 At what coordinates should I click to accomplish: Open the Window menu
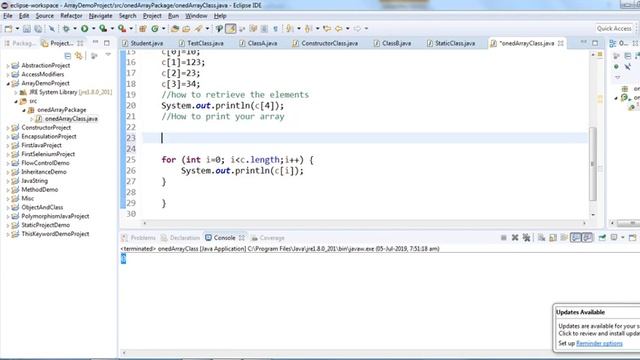click(196, 16)
